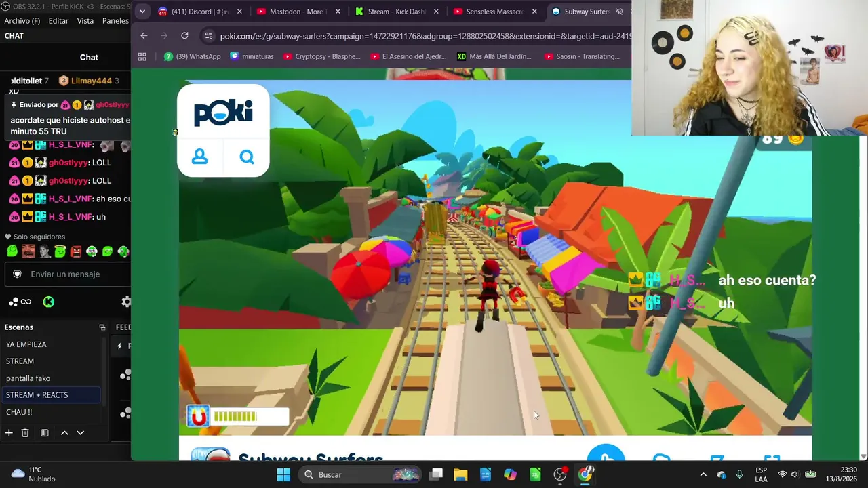Add a new scene with plus button

9,432
